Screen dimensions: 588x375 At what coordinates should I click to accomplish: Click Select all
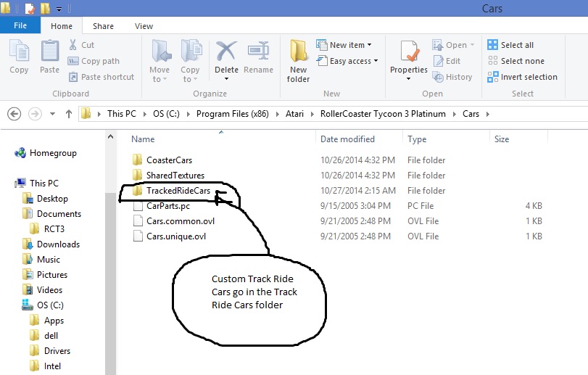(x=510, y=45)
